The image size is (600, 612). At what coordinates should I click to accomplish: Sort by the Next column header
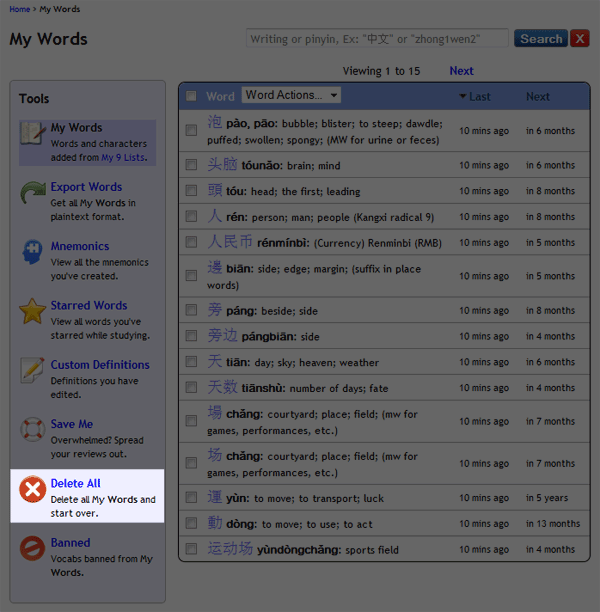538,97
